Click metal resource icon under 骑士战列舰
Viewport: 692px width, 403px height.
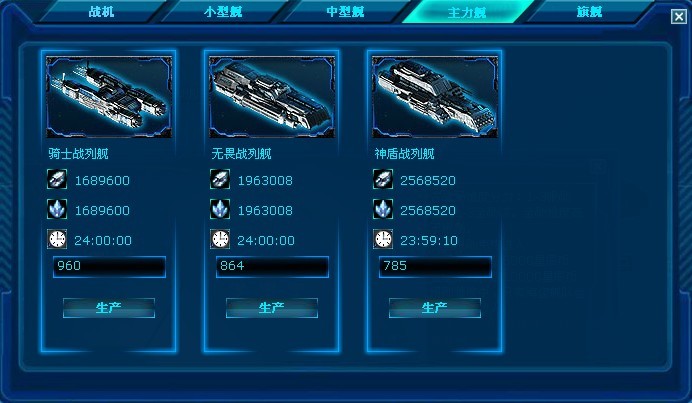[57, 179]
